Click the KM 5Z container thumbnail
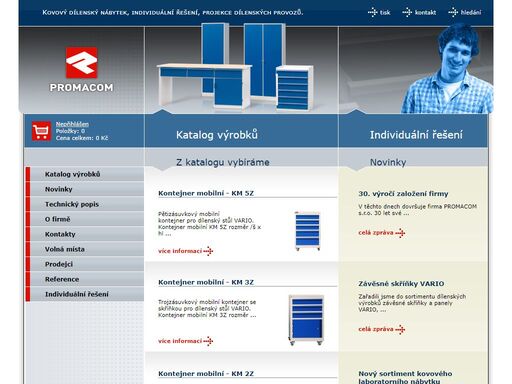Viewport: 512px width, 384px height. [307, 231]
